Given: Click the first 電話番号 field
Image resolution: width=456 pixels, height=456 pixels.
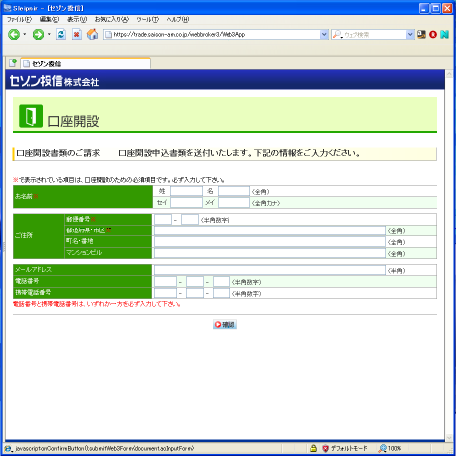Looking at the screenshot, I should (x=165, y=282).
